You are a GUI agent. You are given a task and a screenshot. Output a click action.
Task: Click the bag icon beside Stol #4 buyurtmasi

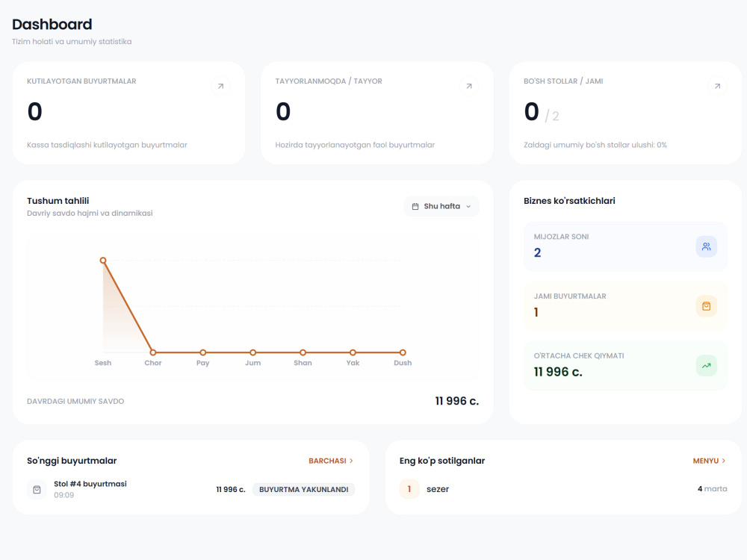coord(37,490)
